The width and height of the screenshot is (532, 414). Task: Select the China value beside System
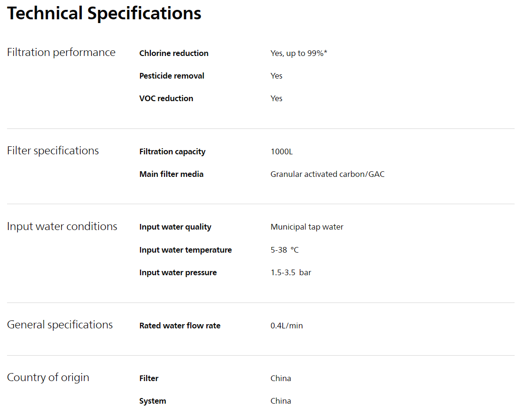(x=281, y=401)
